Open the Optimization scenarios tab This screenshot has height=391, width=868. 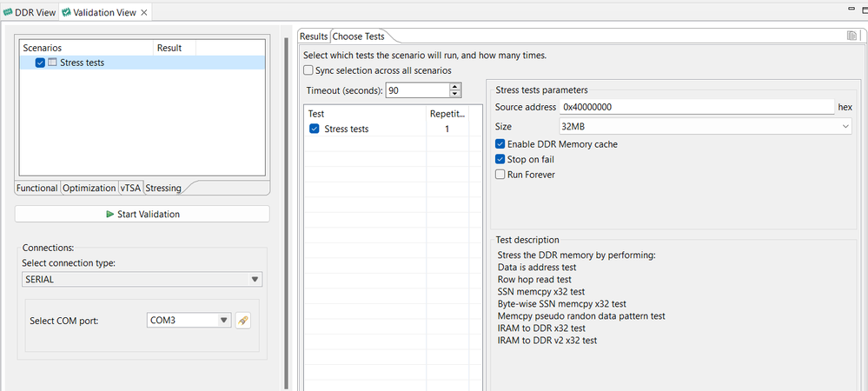89,188
